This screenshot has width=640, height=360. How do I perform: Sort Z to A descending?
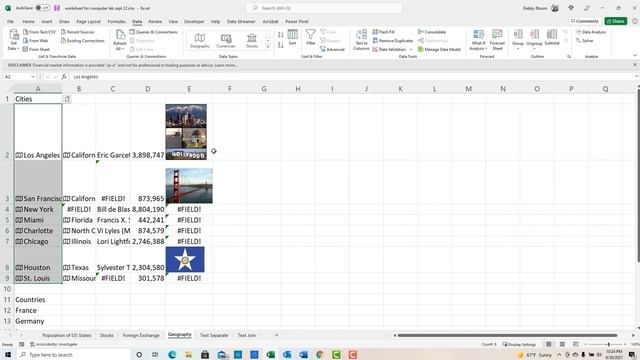click(280, 45)
